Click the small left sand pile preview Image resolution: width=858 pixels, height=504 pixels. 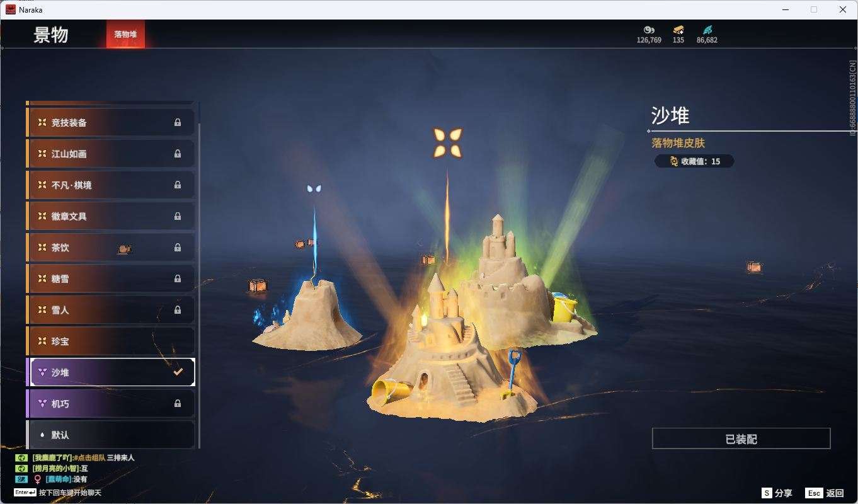pos(307,315)
